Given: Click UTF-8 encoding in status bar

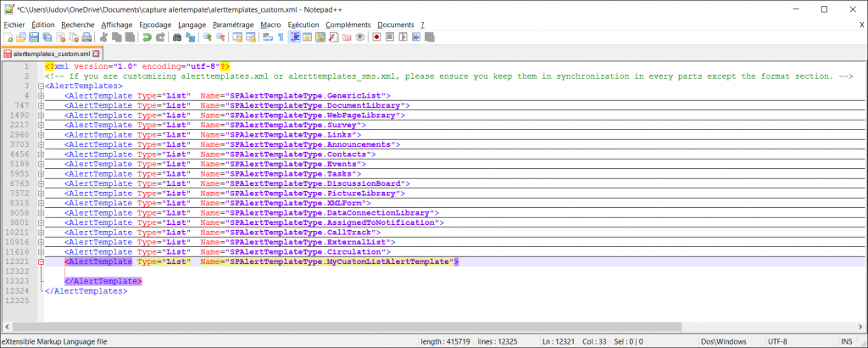Looking at the screenshot, I should tap(777, 341).
